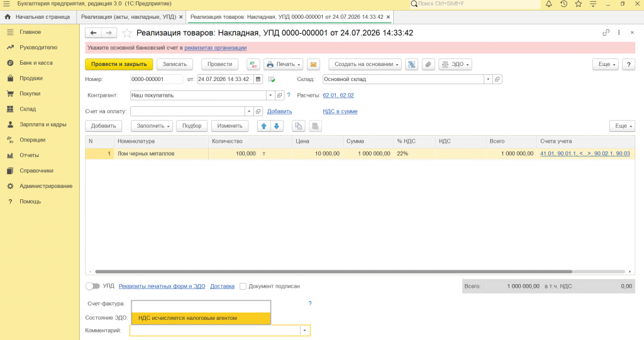Image resolution: width=644 pixels, height=340 pixels.
Task: Open Расчеты 62.01, 62.02 link
Action: [x=338, y=96]
